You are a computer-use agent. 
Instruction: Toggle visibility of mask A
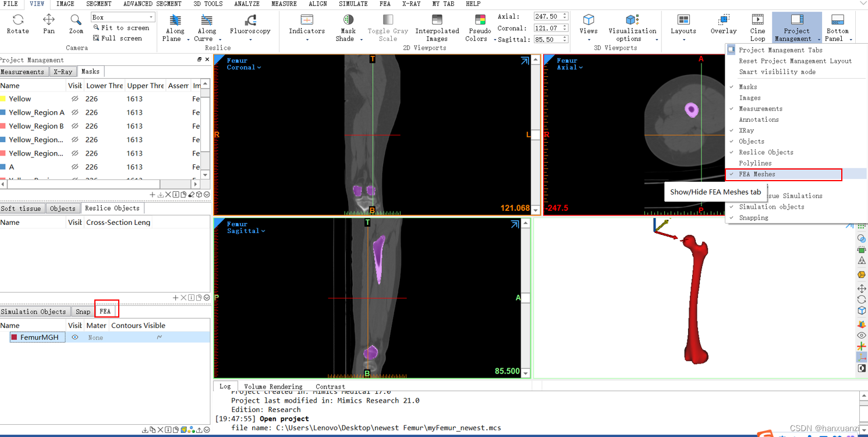75,167
